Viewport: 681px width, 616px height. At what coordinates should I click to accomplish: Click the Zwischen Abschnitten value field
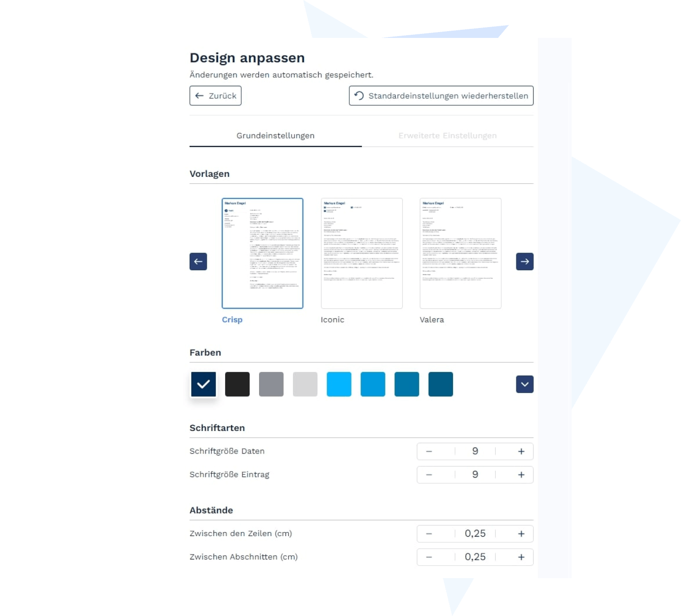[475, 557]
